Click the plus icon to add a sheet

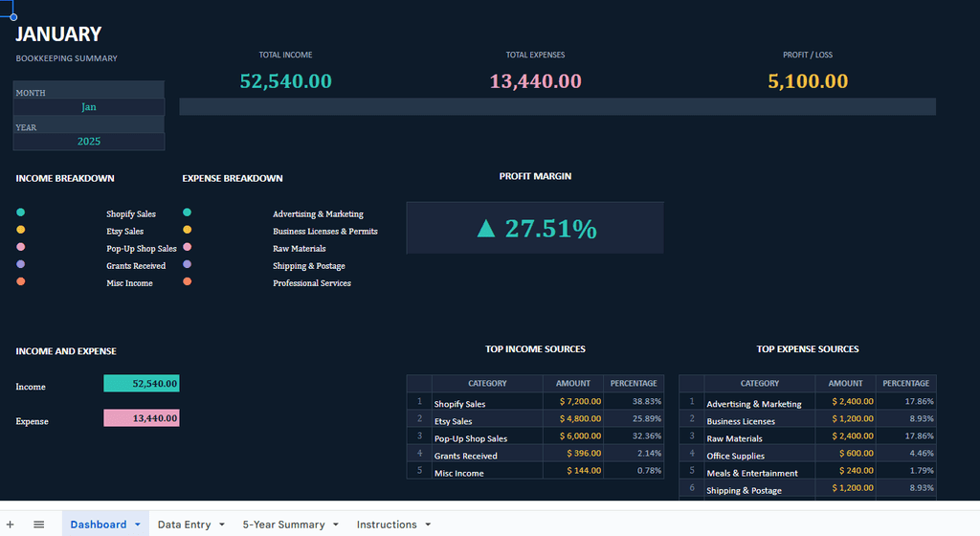click(x=11, y=525)
